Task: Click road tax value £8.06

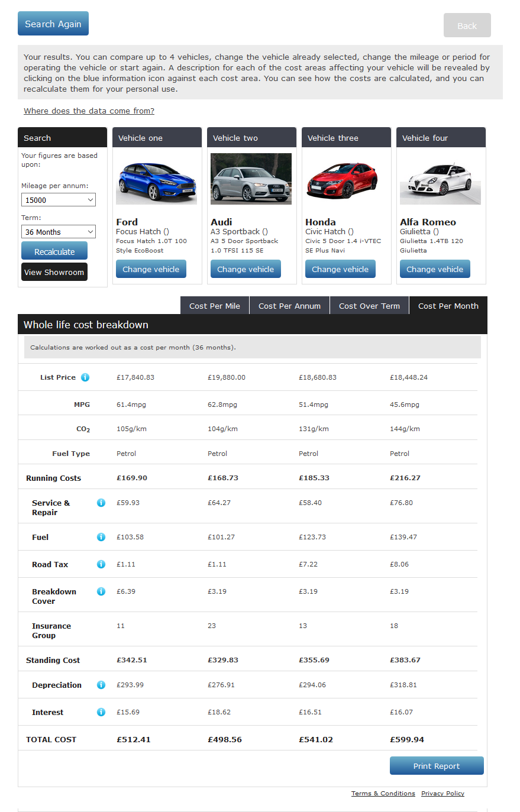Action: point(399,564)
